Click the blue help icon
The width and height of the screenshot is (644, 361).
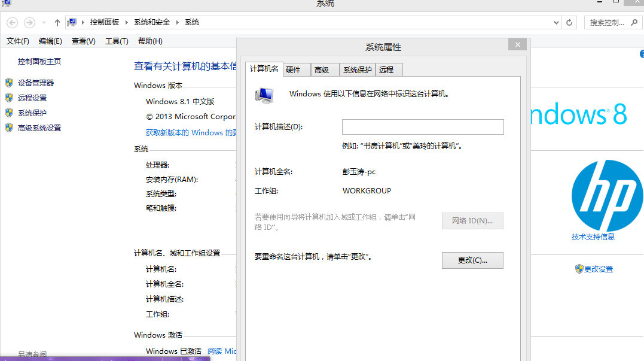click(642, 54)
